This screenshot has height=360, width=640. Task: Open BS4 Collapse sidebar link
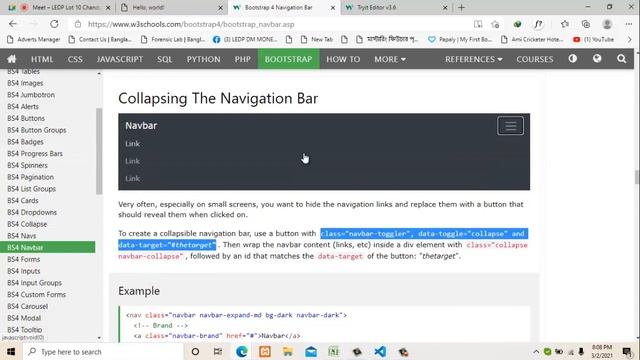(27, 224)
